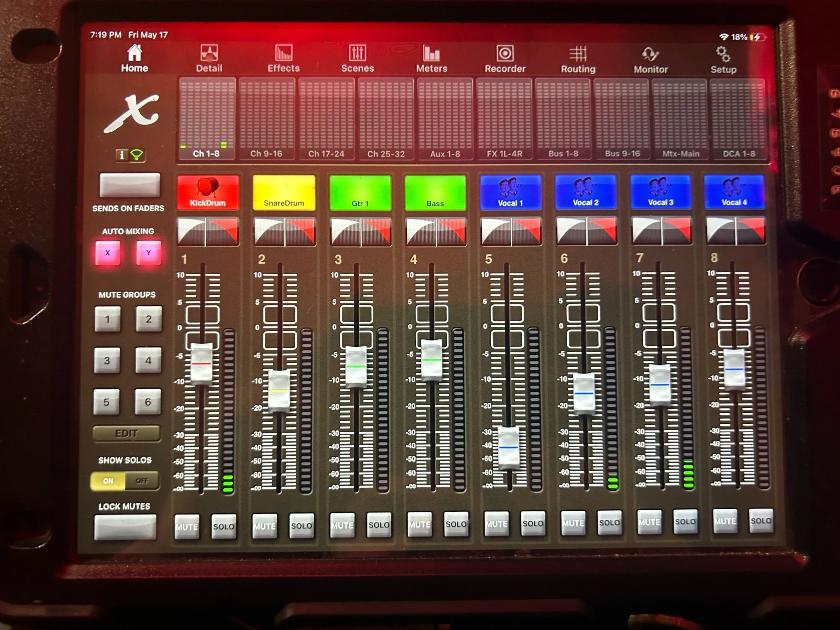Activate mute group 3
840x630 pixels.
[107, 360]
